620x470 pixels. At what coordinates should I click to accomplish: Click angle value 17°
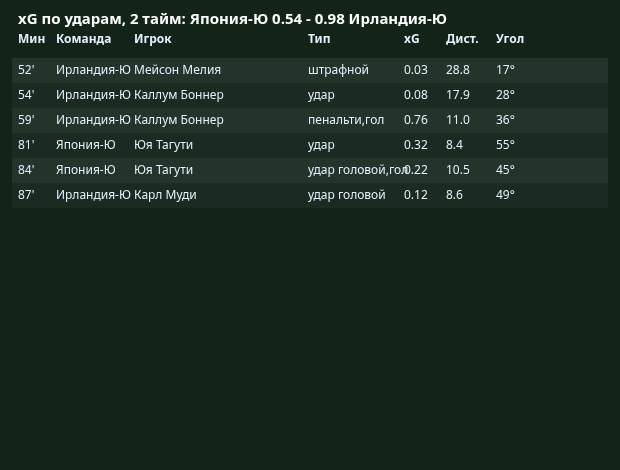coord(505,70)
